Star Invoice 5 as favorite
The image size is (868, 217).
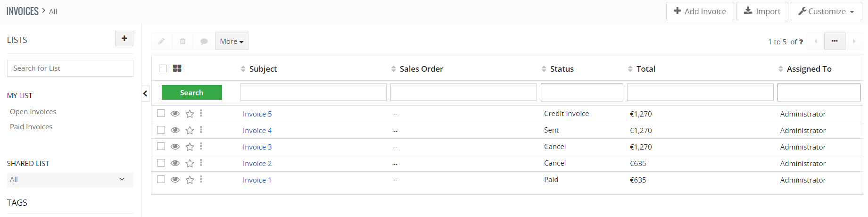190,114
